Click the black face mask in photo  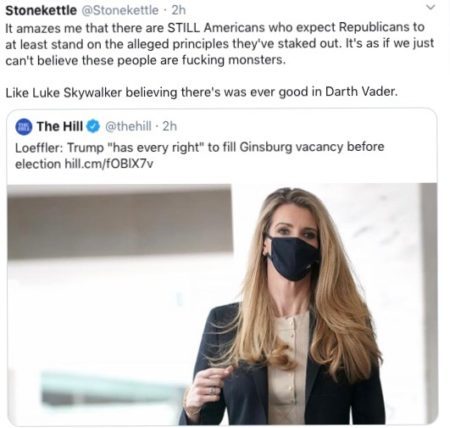point(293,258)
